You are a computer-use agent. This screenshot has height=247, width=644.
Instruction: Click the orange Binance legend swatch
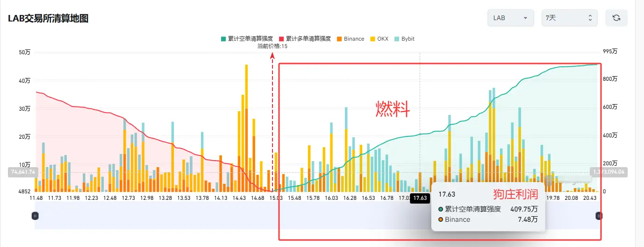(339, 39)
